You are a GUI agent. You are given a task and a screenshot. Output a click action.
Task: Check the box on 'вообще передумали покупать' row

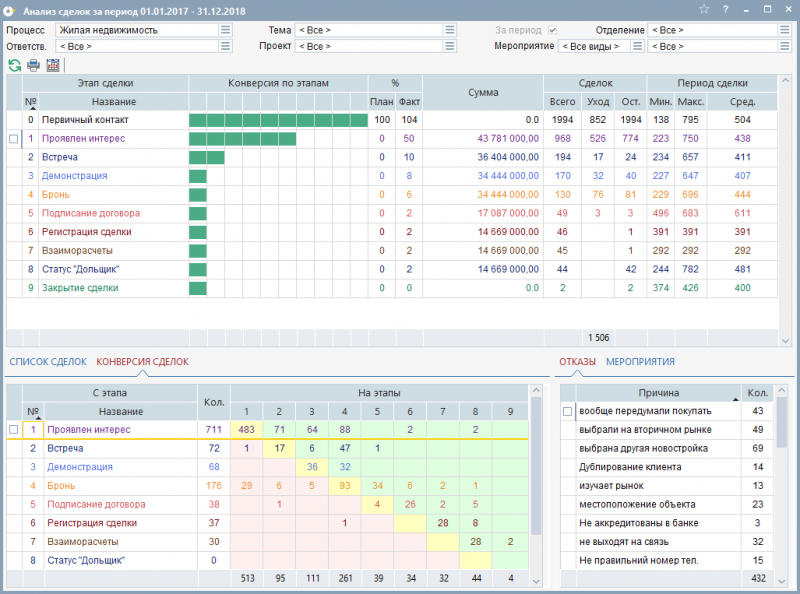point(568,411)
